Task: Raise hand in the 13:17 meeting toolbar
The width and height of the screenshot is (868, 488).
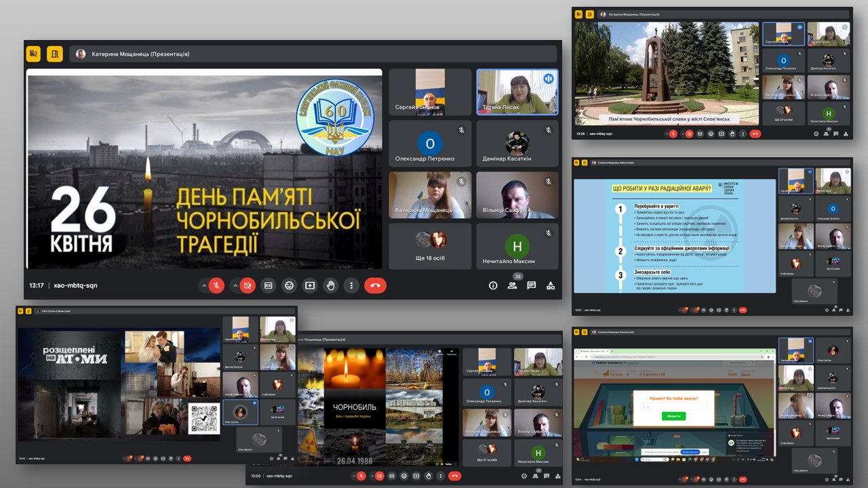Action: (x=331, y=285)
